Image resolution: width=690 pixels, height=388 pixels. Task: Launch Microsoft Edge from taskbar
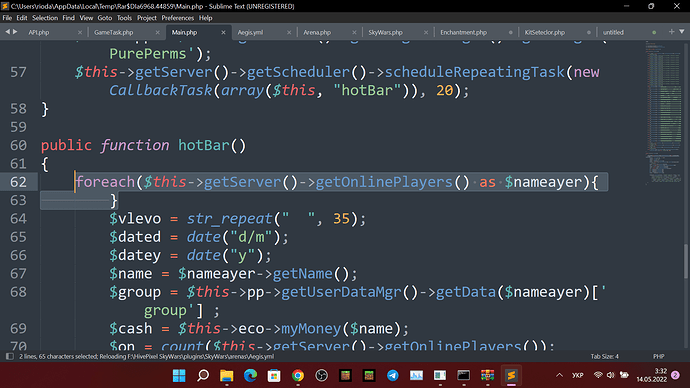pos(250,375)
